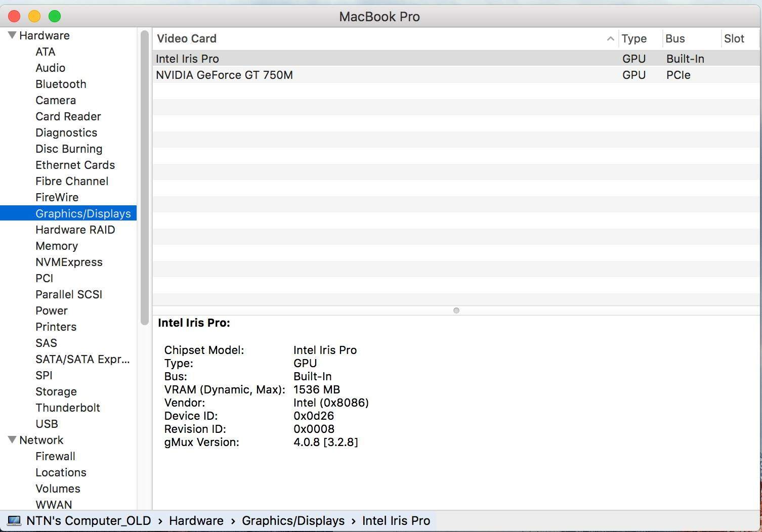Grab the split pane divider handle dot
This screenshot has height=532, width=762.
click(456, 311)
